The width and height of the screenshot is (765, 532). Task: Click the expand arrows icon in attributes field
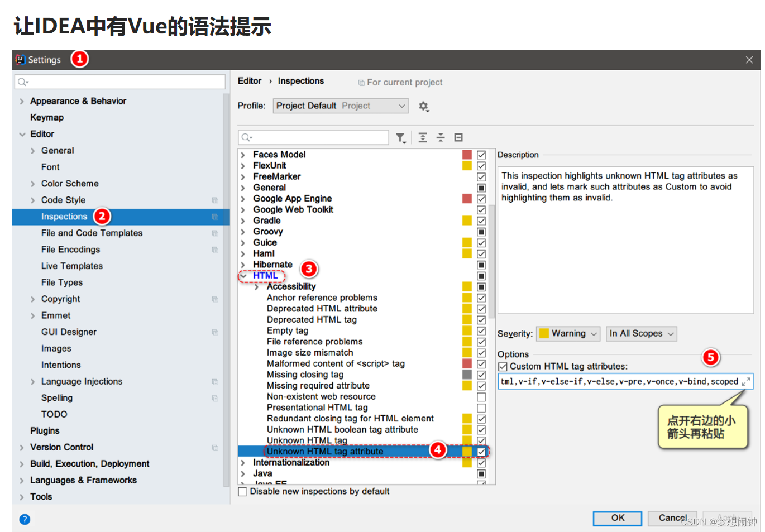[x=745, y=382]
